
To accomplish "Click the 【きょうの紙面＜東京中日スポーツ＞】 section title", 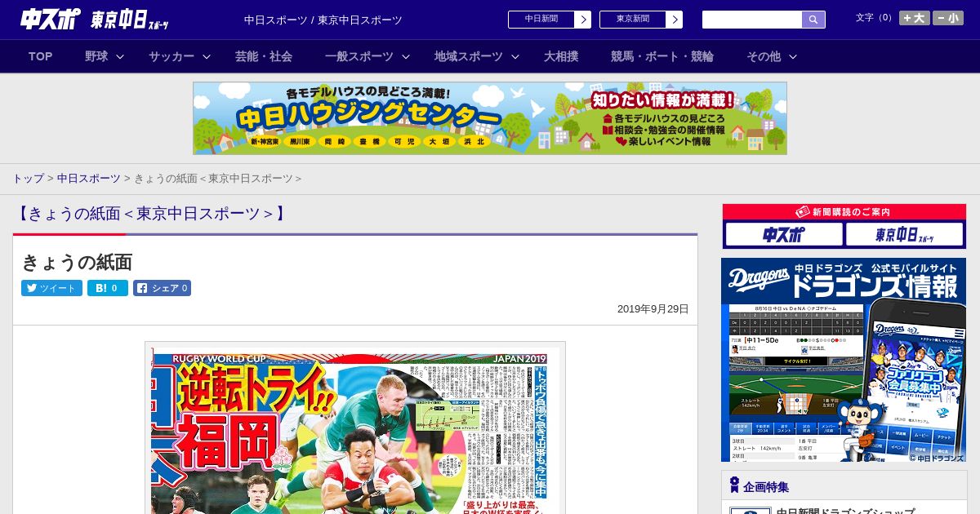I will pyautogui.click(x=152, y=214).
